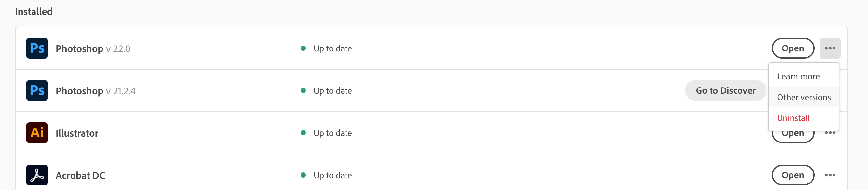Open Acrobat DC
This screenshot has width=868, height=190.
[793, 175]
